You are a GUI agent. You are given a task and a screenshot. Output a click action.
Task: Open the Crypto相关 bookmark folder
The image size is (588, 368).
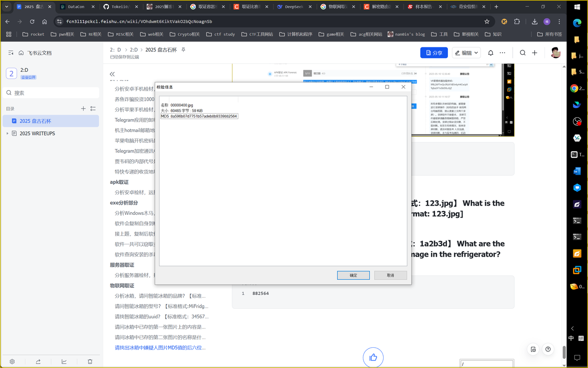[184, 34]
